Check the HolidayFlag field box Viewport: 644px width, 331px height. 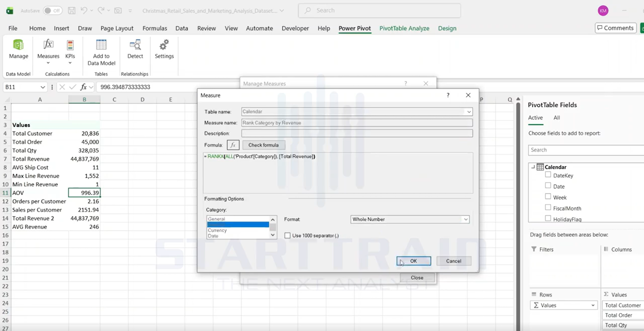click(x=548, y=218)
